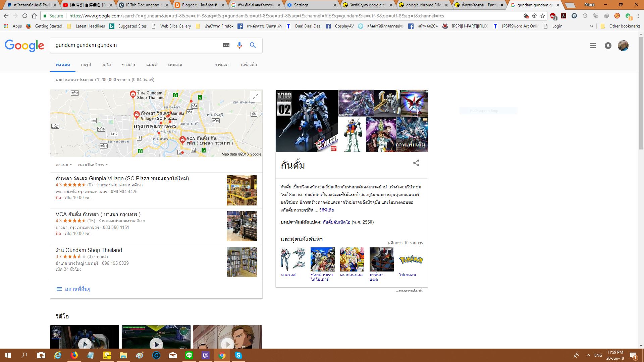Click the blue search magnifier button
This screenshot has width=644, height=362.
[x=253, y=45]
